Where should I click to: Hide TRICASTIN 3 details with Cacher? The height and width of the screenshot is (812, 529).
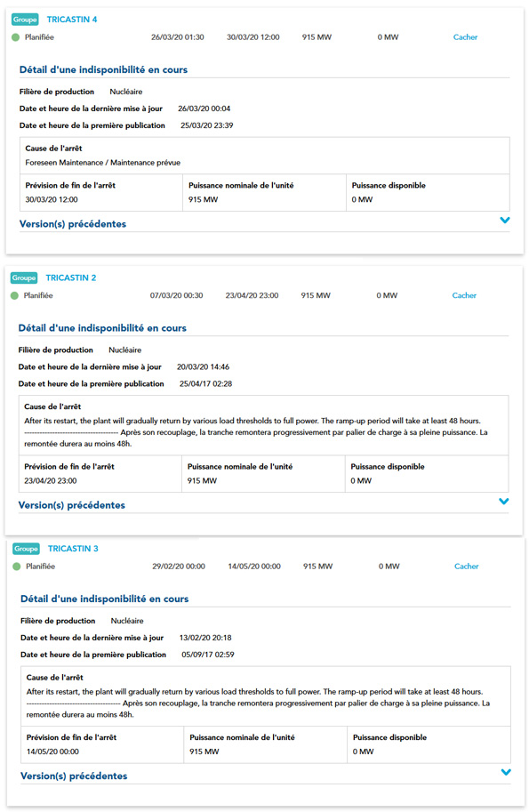point(467,567)
